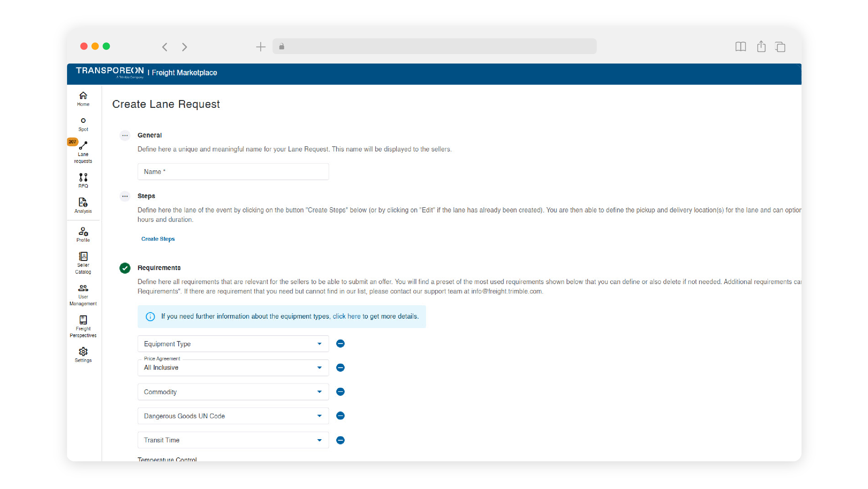Image resolution: width=868 pixels, height=489 pixels.
Task: Remove the Transit Time requirement row
Action: (x=340, y=440)
